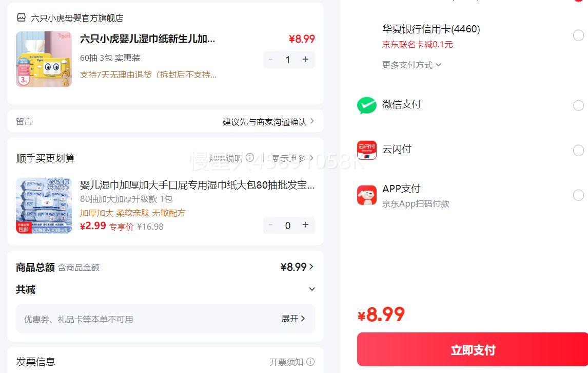Expand the coupon section via 展开
This screenshot has height=373, width=588.
(293, 319)
